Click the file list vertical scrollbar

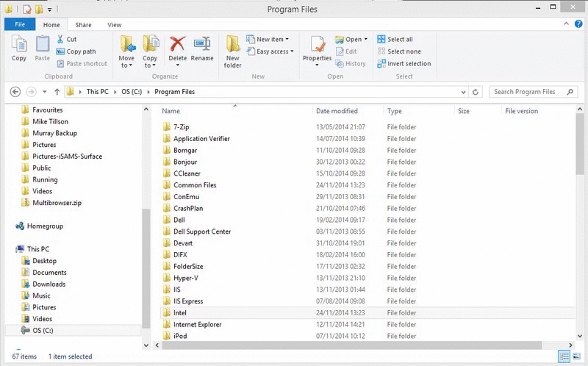580,143
